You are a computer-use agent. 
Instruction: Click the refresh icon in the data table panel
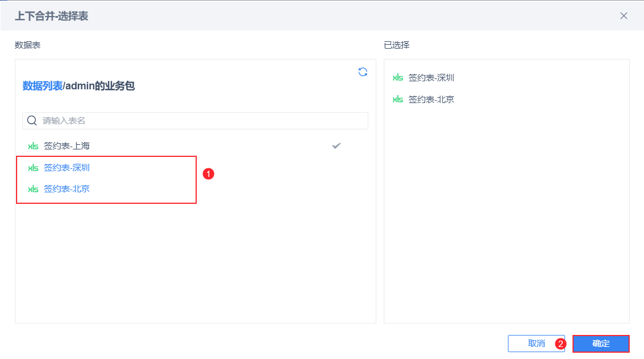pyautogui.click(x=363, y=72)
